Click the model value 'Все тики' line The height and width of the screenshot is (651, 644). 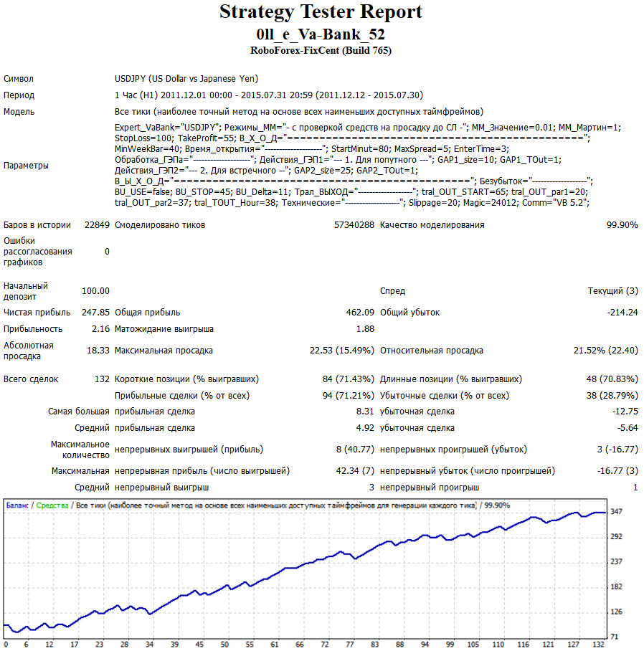pyautogui.click(x=299, y=112)
